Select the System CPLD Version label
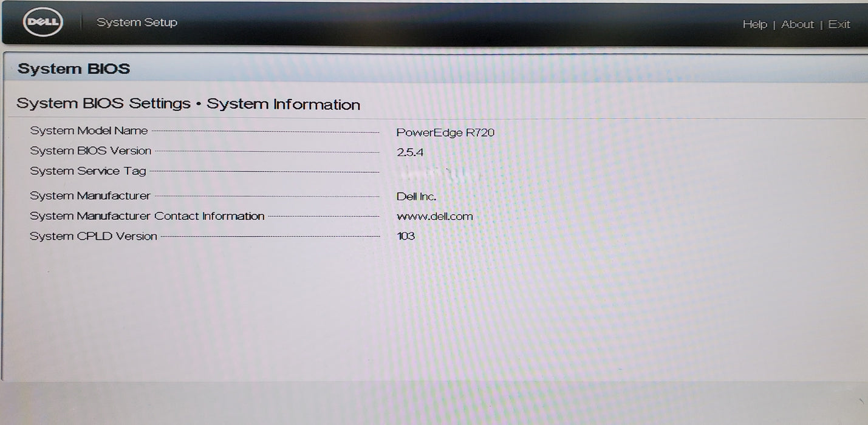Image resolution: width=868 pixels, height=425 pixels. (x=94, y=236)
